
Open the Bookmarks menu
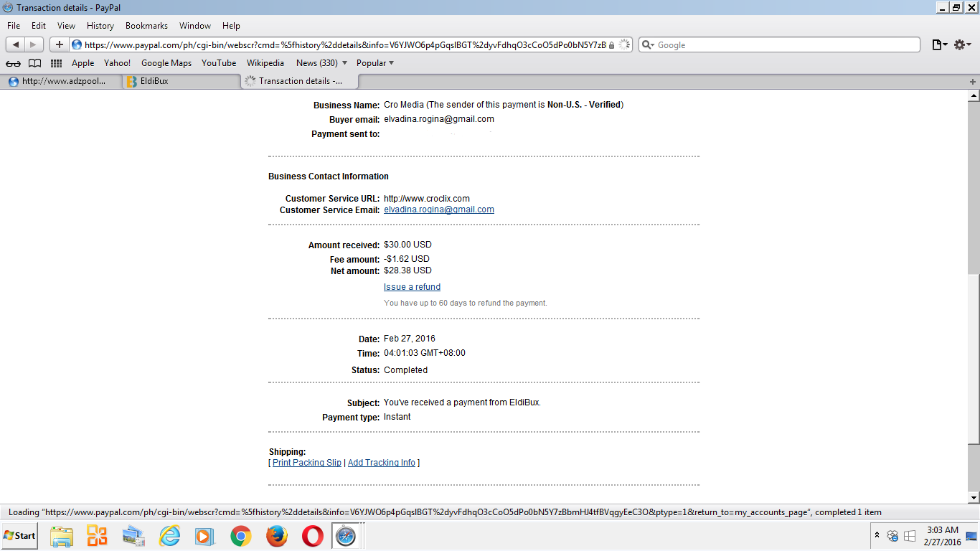click(x=146, y=26)
